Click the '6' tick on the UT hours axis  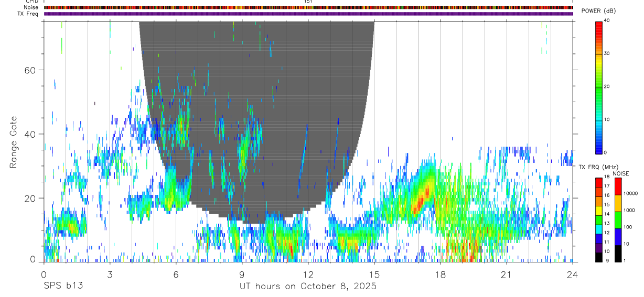pos(176,274)
